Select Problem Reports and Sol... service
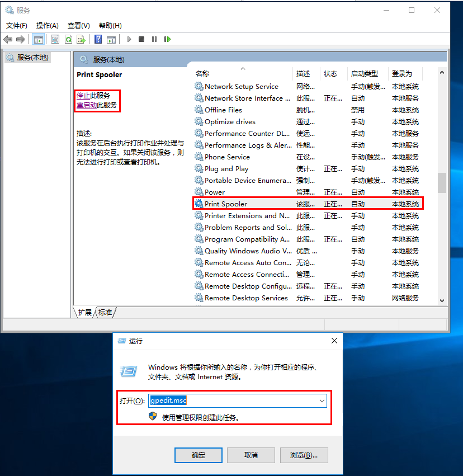The width and height of the screenshot is (463, 476). click(x=248, y=228)
